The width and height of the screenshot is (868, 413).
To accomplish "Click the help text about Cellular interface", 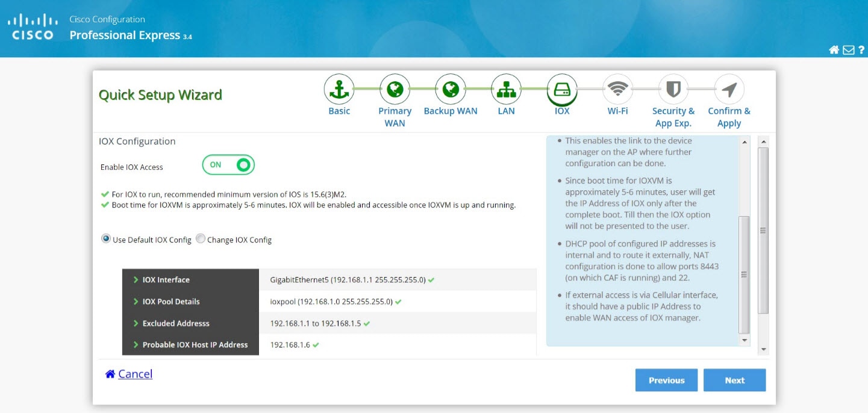I will pyautogui.click(x=642, y=306).
